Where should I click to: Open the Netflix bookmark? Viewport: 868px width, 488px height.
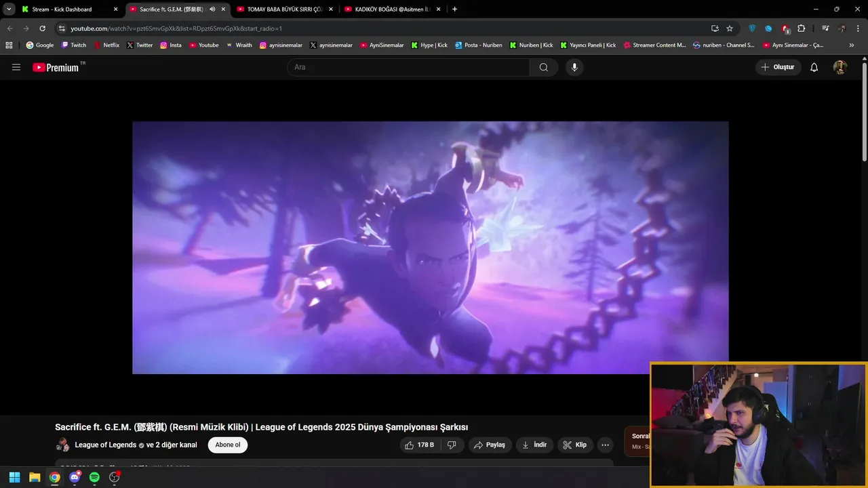tap(106, 45)
